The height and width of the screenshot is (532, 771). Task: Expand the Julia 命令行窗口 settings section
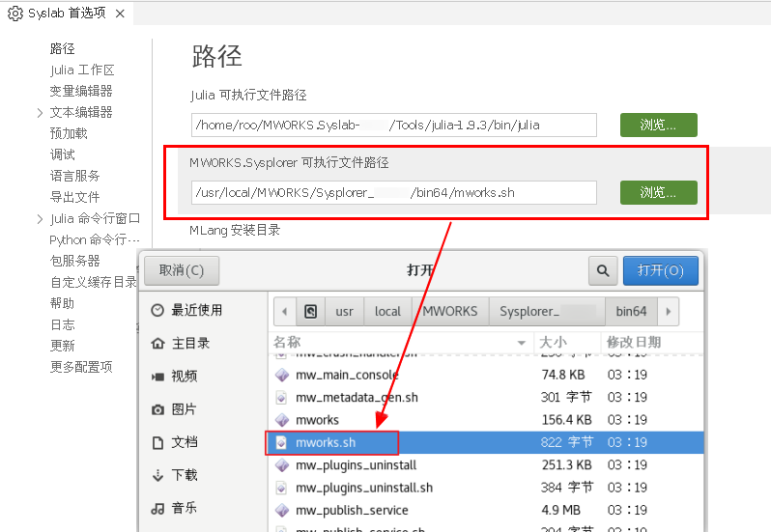[x=40, y=218]
